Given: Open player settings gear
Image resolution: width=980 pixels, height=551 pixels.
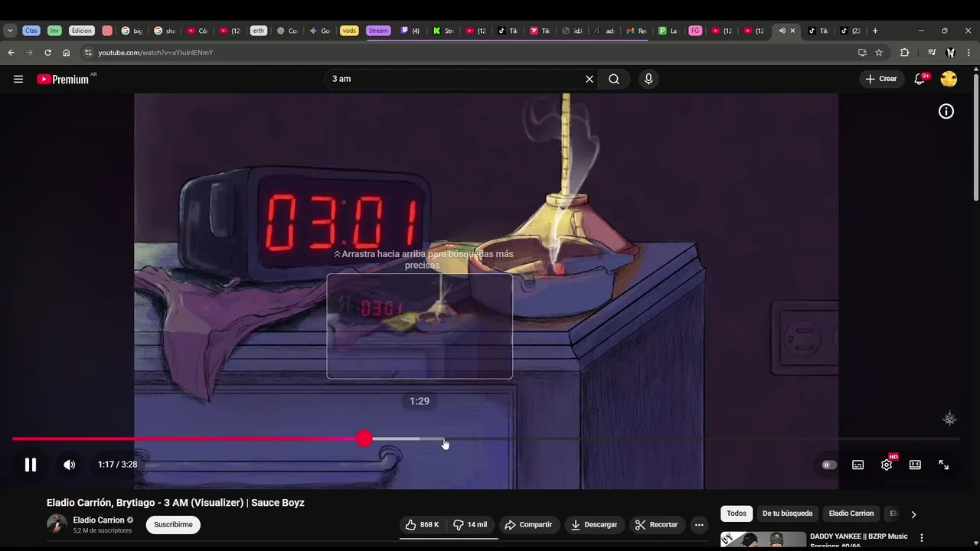Looking at the screenshot, I should pyautogui.click(x=887, y=465).
